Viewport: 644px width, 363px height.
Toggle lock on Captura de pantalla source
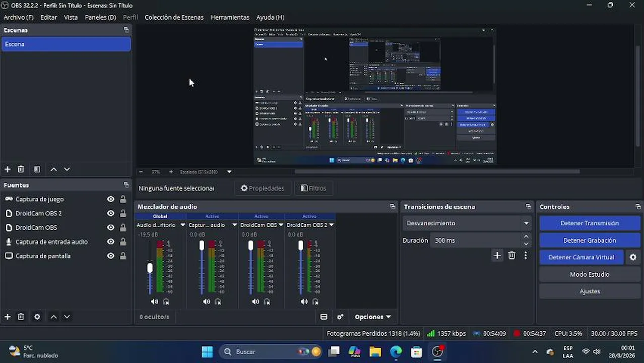(123, 256)
